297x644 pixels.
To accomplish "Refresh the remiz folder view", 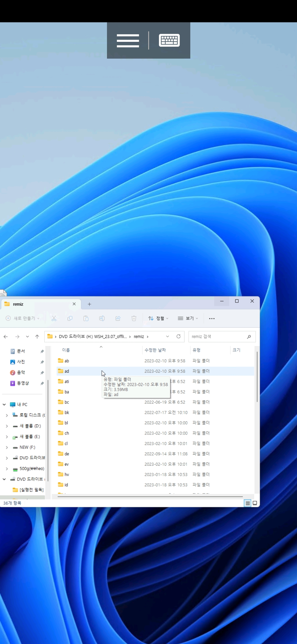I will (178, 336).
